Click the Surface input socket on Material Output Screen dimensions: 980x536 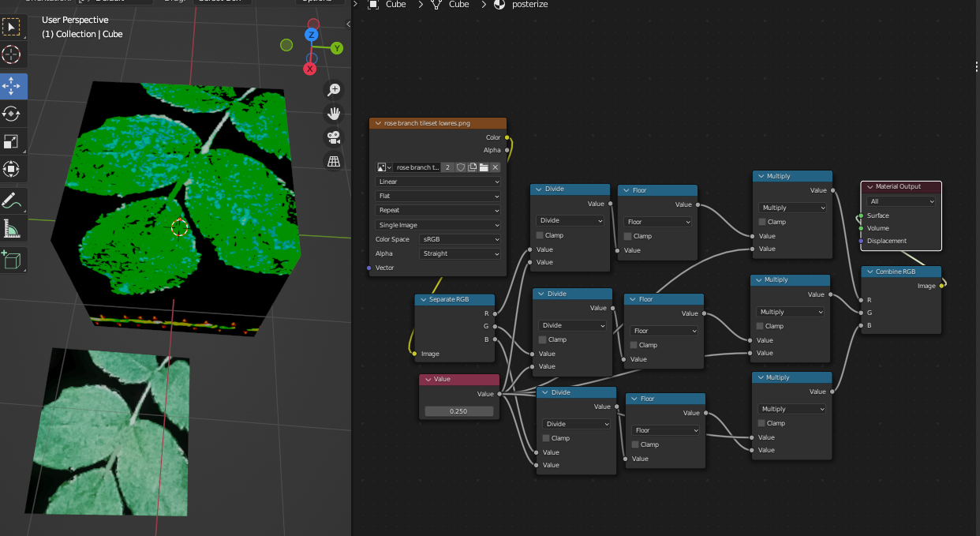[x=862, y=216]
